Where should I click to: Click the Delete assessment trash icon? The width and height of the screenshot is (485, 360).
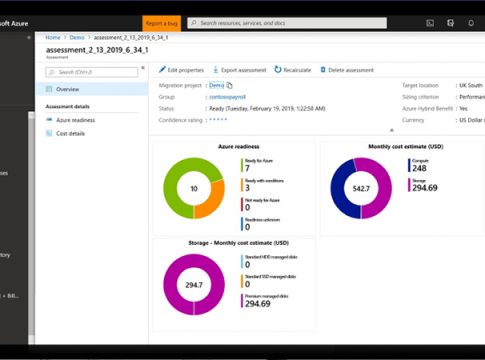tap(323, 70)
